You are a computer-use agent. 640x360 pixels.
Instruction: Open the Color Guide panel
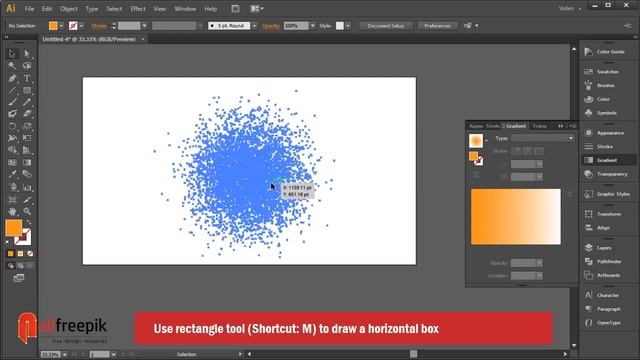605,52
